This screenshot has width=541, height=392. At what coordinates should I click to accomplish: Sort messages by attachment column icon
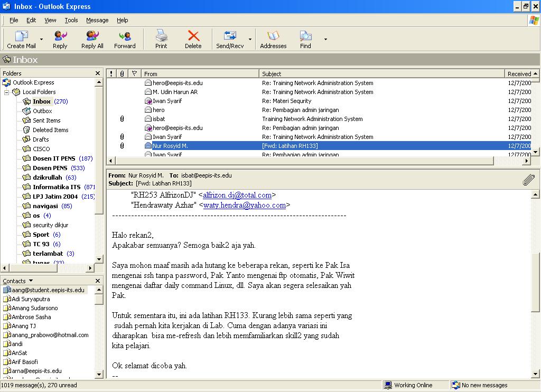tap(122, 73)
